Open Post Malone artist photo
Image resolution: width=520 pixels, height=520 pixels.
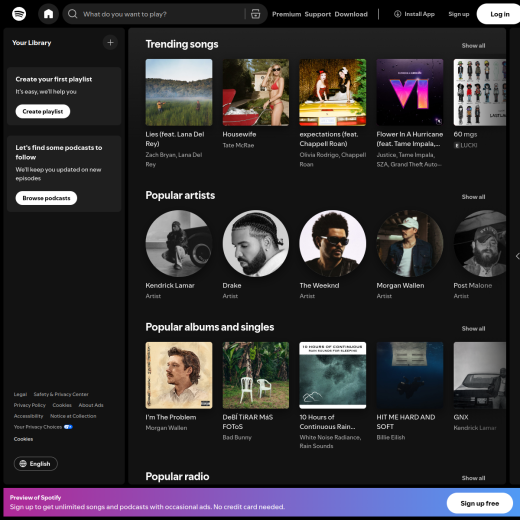(x=480, y=243)
